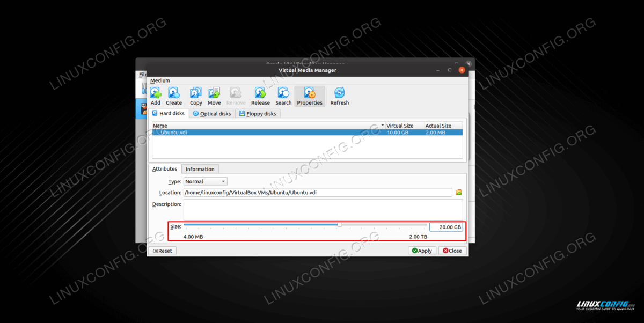Click the Reset button
644x323 pixels.
point(162,251)
